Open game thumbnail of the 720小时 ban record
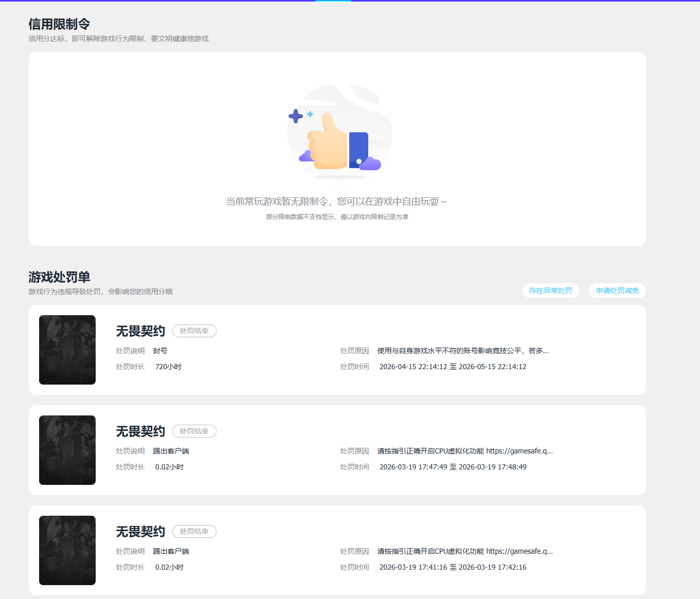 pyautogui.click(x=67, y=350)
